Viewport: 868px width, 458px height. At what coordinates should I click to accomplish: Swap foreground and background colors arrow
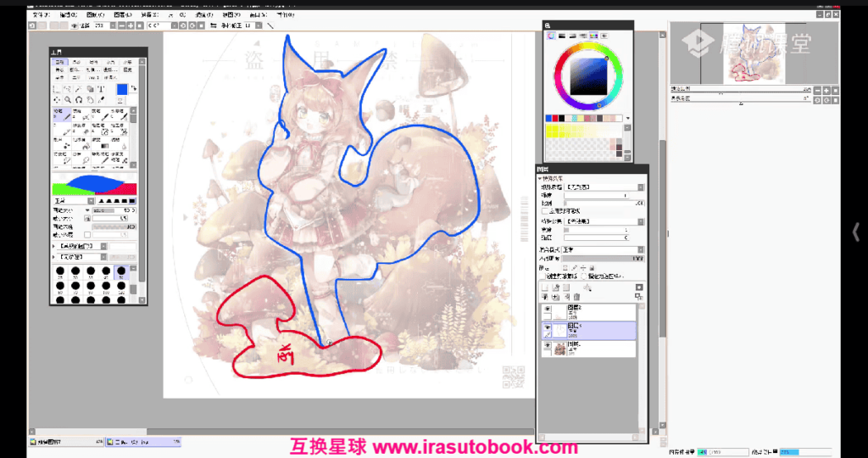click(x=134, y=88)
